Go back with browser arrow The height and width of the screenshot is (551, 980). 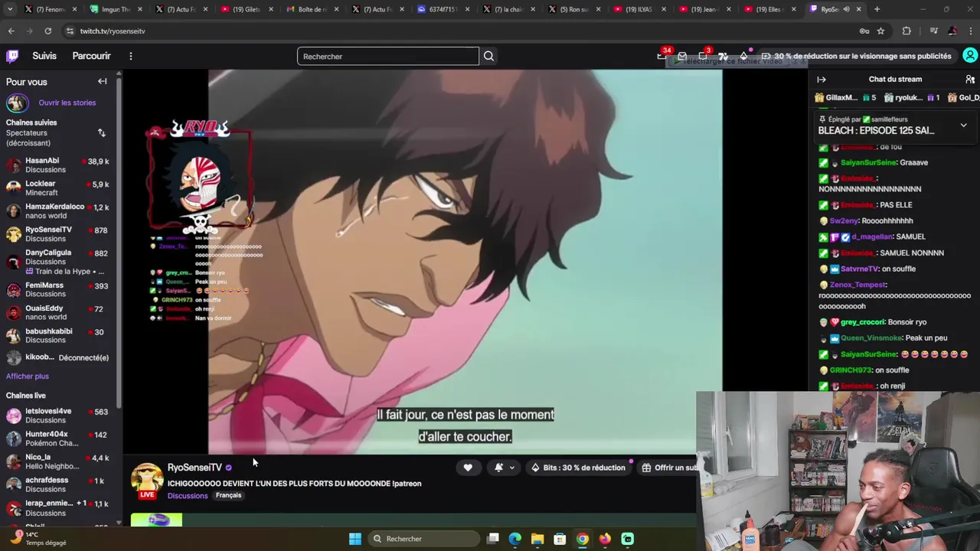point(11,31)
